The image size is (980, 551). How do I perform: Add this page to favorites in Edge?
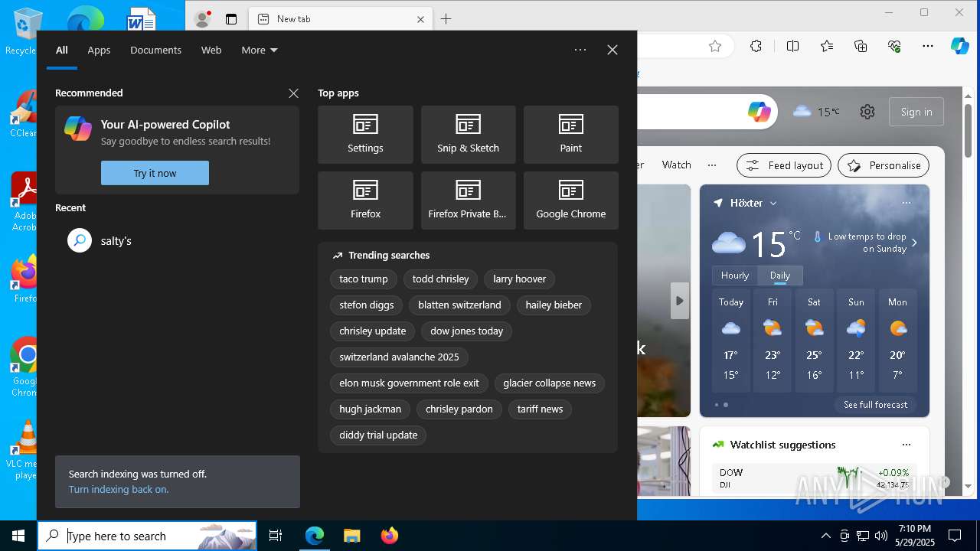(x=715, y=46)
